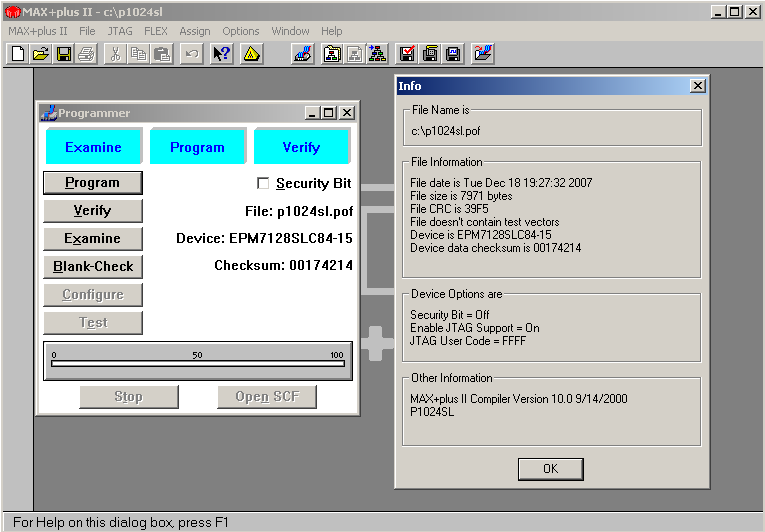Screen dimensions: 765x532
Task: Click the programming progress bar
Action: tap(197, 363)
